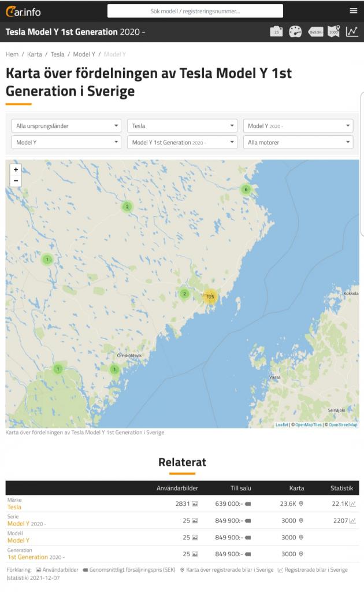Open the Model Y 2020 series dropdown

click(298, 125)
